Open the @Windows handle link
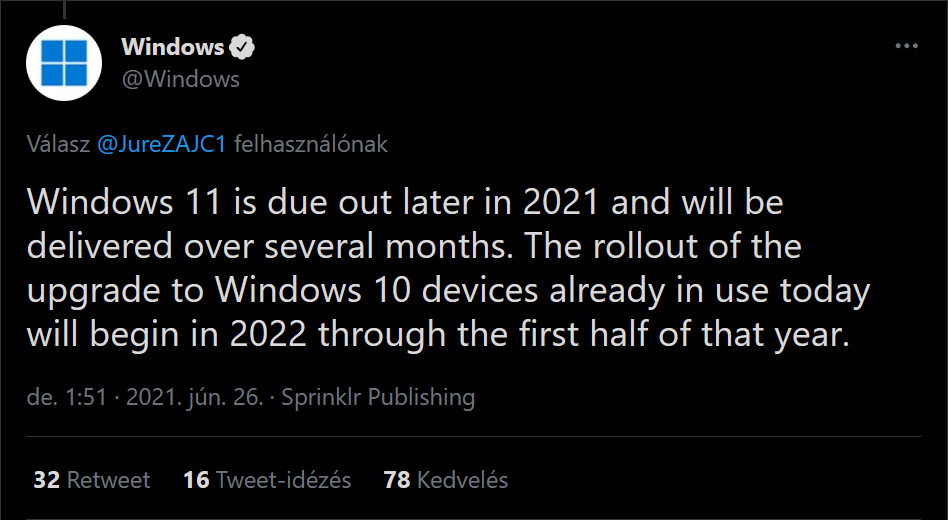Screen dimensions: 948x520 coord(181,79)
